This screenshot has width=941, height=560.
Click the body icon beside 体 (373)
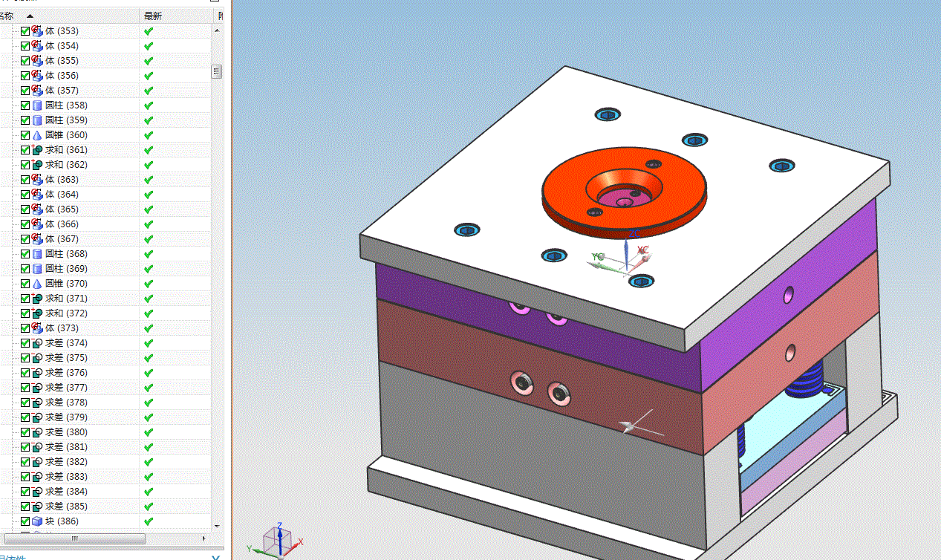[36, 328]
